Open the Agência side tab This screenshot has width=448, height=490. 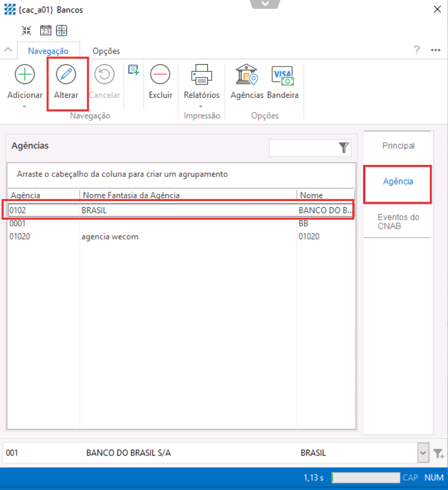click(397, 182)
